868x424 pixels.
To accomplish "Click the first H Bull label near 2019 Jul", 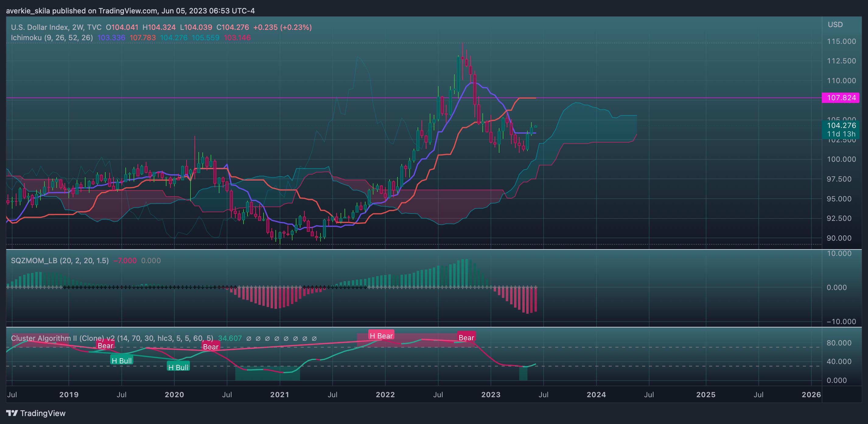I will point(122,361).
